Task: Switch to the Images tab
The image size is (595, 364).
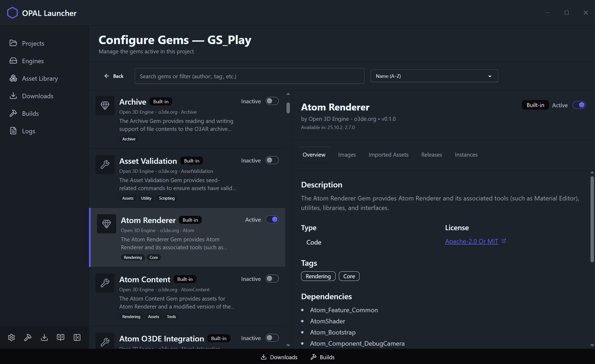Action: coord(347,155)
